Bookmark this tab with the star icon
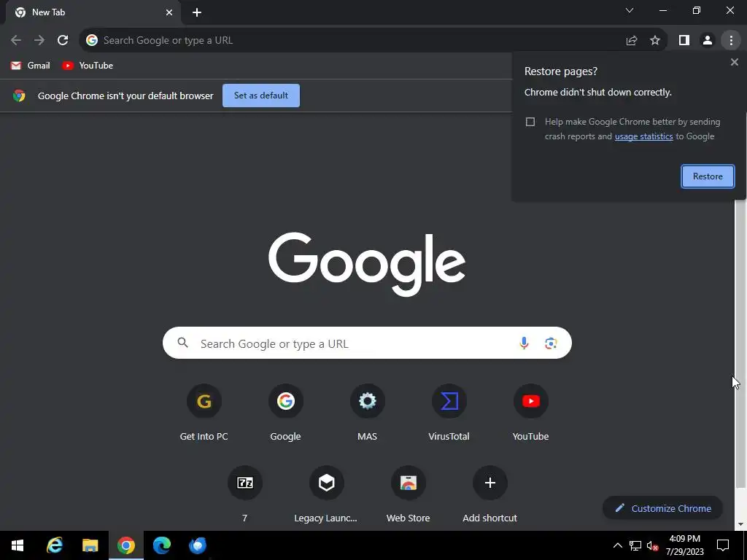747x560 pixels. pos(655,41)
